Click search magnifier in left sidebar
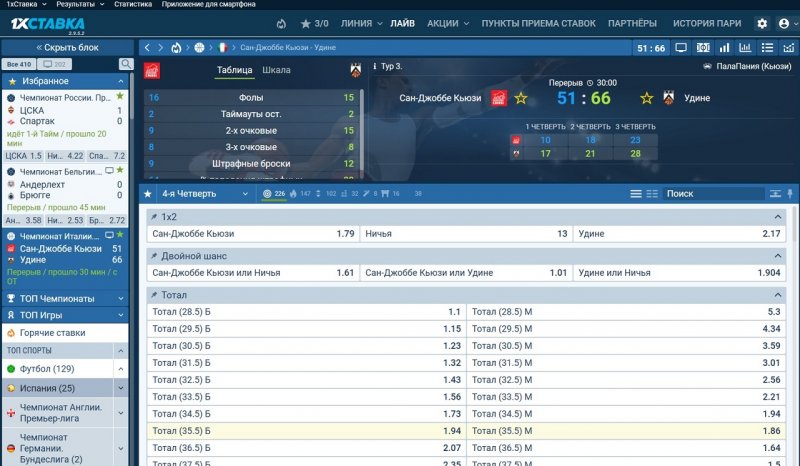This screenshot has height=466, width=800. 126,64
